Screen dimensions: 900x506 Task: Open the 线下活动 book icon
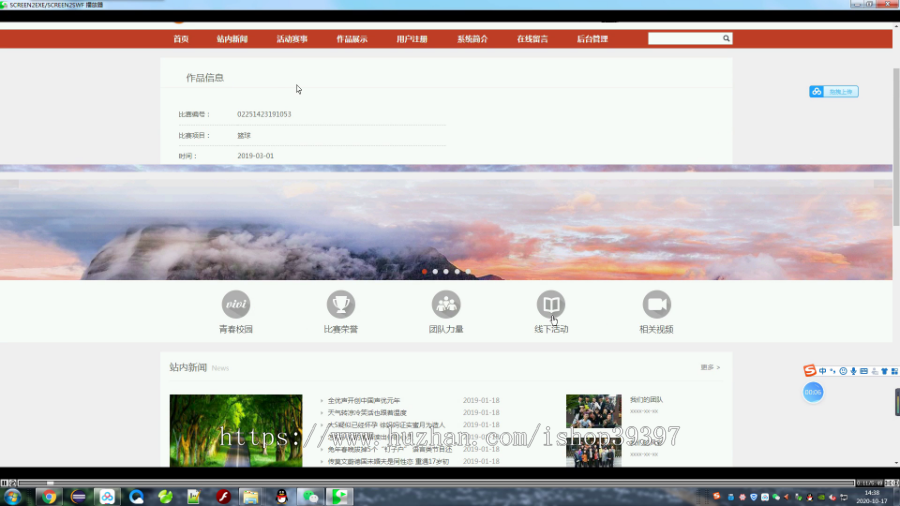[551, 304]
